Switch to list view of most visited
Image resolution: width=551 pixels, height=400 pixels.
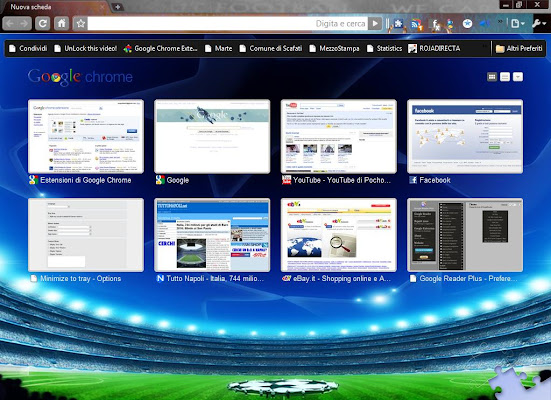tap(505, 77)
